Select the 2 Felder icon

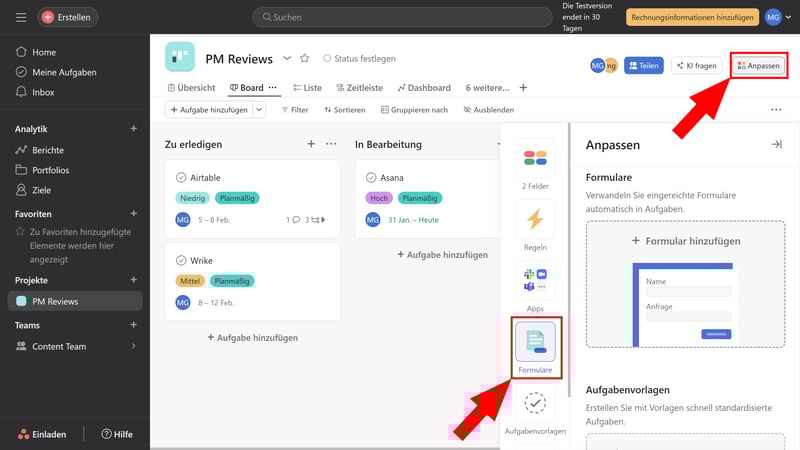[x=535, y=158]
